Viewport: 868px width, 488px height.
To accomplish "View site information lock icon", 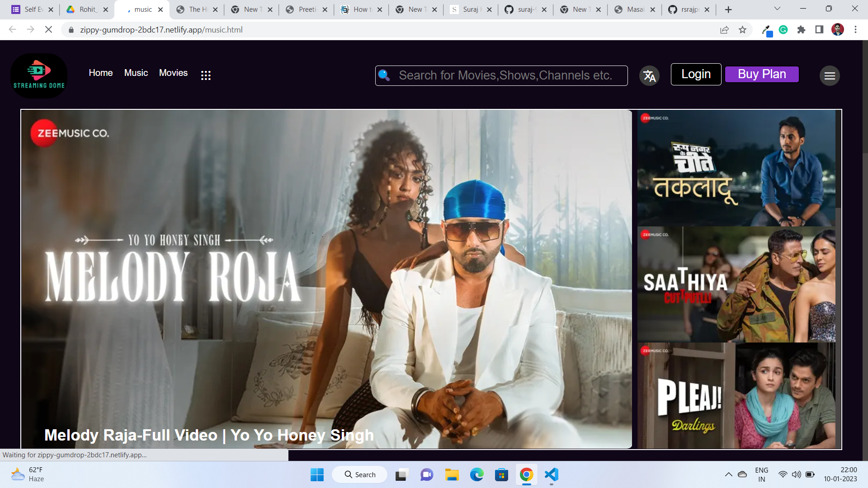I will click(71, 30).
